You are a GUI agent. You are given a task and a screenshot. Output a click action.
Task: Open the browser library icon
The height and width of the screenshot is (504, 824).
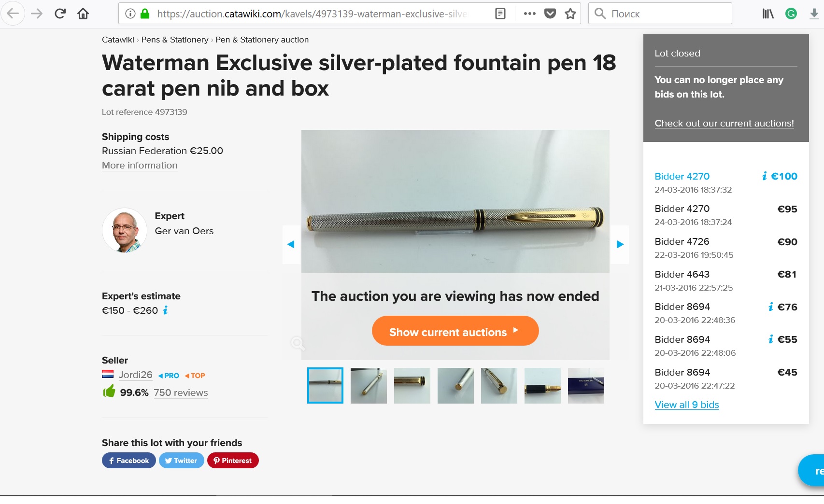click(767, 14)
